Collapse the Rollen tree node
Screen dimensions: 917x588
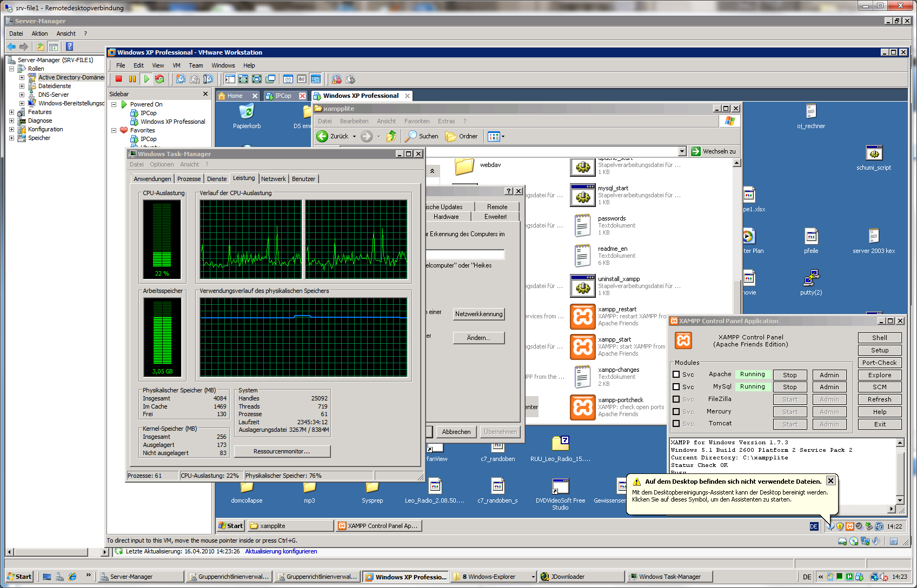[11, 69]
